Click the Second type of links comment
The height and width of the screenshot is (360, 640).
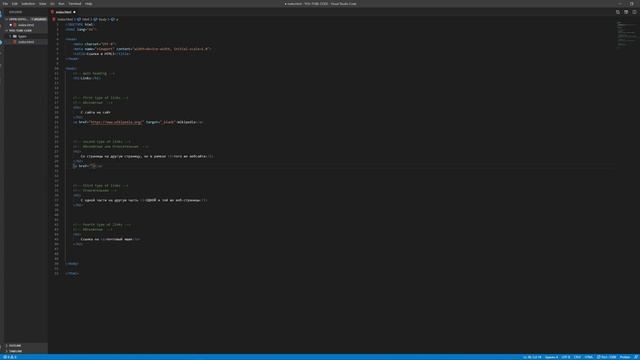click(102, 142)
